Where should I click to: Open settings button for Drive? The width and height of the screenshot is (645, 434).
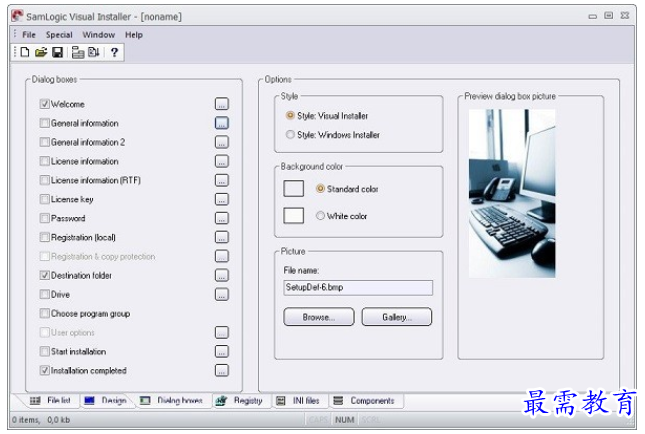tap(222, 295)
